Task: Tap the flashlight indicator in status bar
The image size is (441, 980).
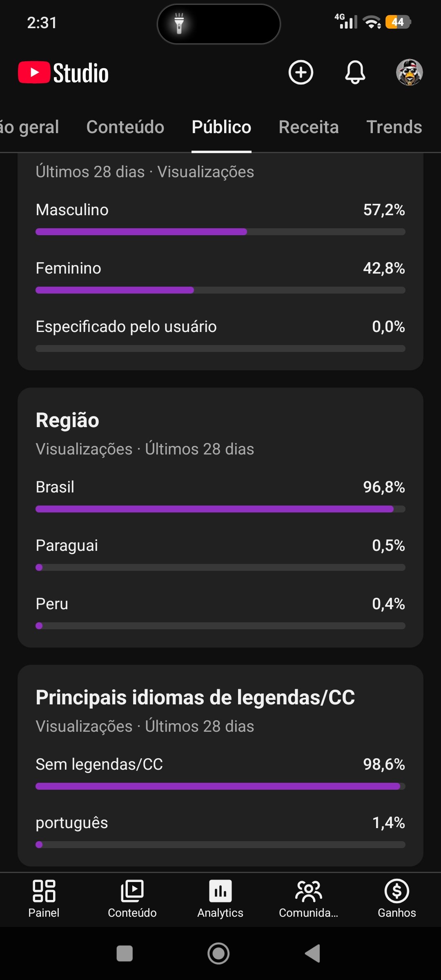Action: pyautogui.click(x=179, y=23)
